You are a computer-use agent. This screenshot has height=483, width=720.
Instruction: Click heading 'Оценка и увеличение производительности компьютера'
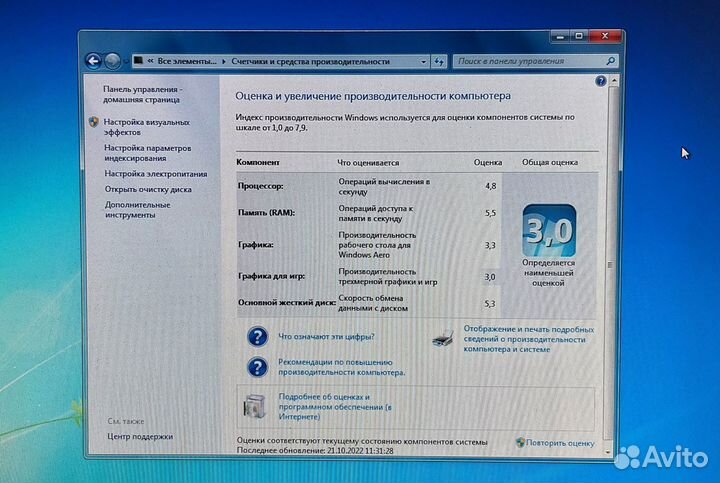pos(373,96)
